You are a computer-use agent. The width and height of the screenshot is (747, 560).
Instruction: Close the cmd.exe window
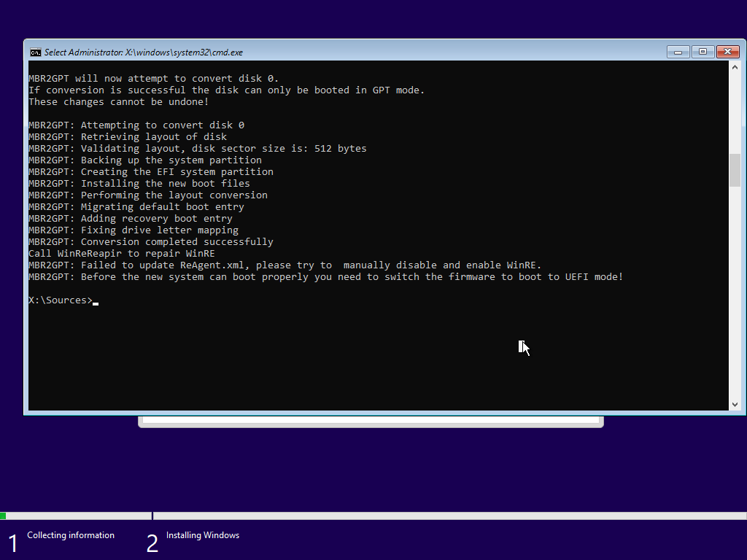point(727,52)
